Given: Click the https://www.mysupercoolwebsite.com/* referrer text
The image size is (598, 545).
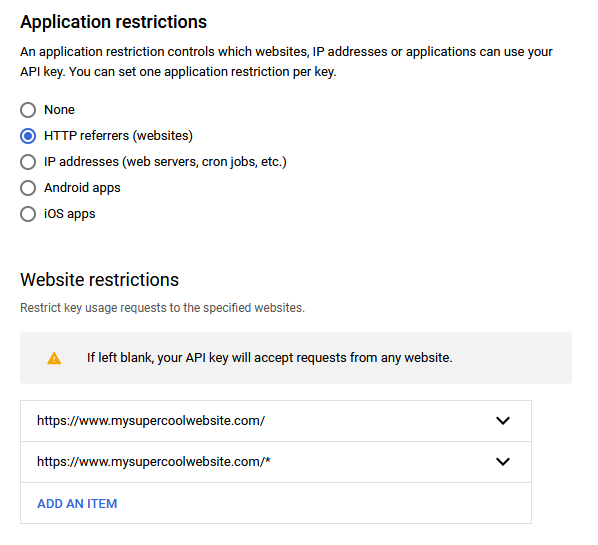Looking at the screenshot, I should 154,462.
